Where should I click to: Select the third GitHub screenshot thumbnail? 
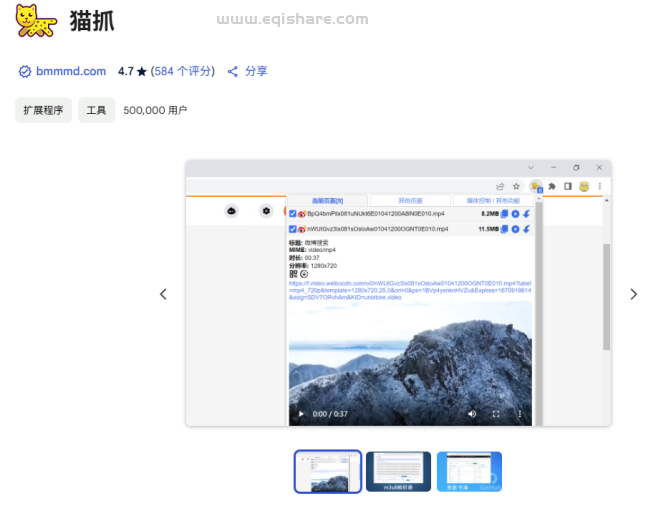pyautogui.click(x=469, y=471)
